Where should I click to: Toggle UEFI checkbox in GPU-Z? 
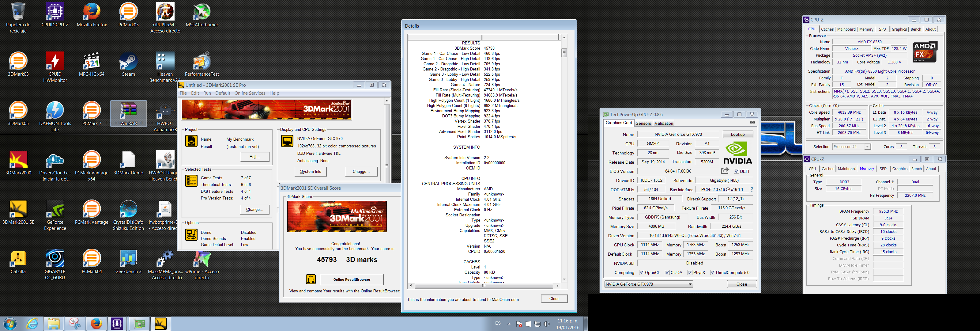coord(737,171)
